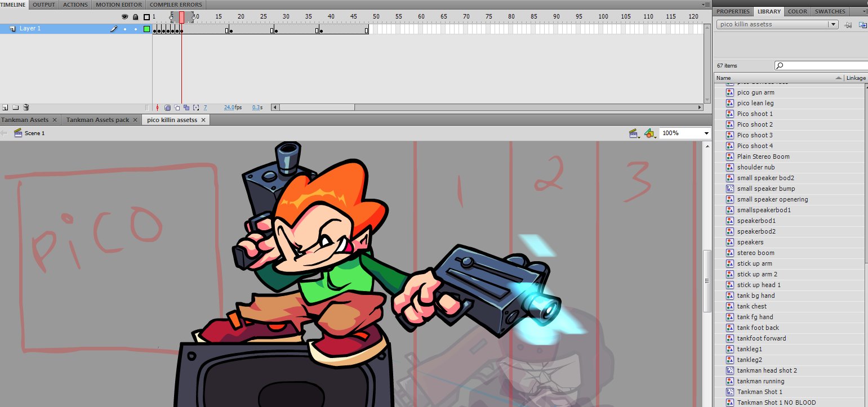Screen dimensions: 868x407
Task: Click the New Library Panel icon
Action: tap(862, 25)
